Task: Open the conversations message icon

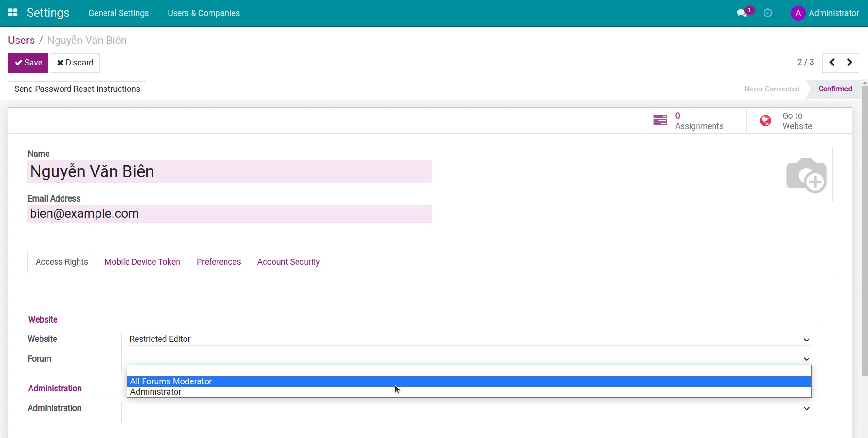Action: (742, 13)
